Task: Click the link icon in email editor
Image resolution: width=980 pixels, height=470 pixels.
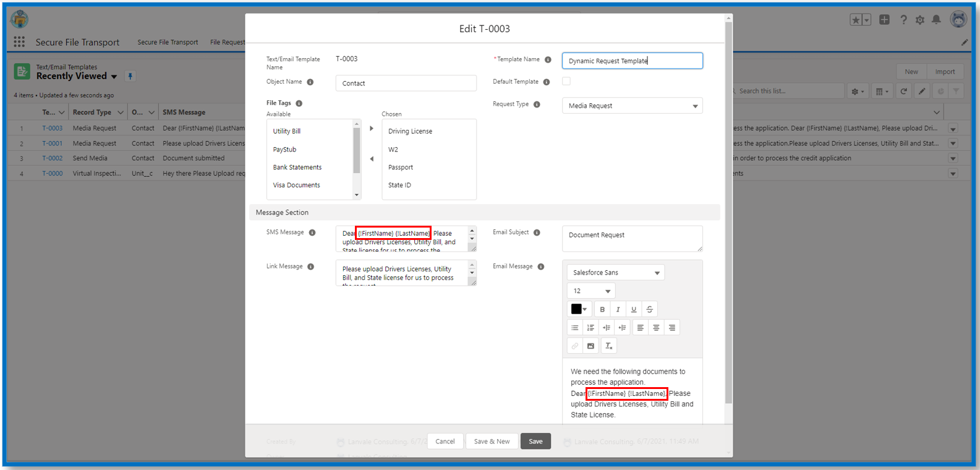Action: pyautogui.click(x=575, y=346)
